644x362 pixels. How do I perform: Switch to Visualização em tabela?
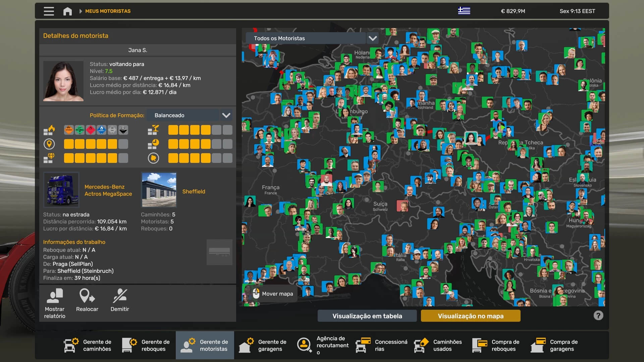pyautogui.click(x=367, y=316)
